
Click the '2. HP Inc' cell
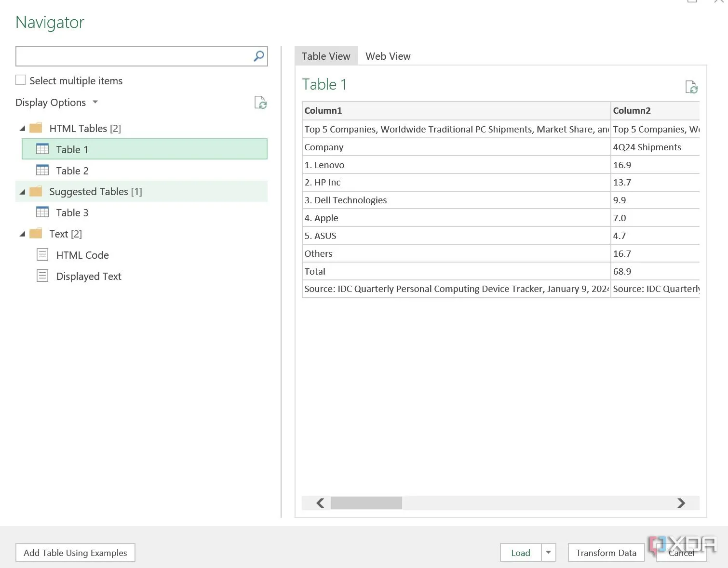456,183
